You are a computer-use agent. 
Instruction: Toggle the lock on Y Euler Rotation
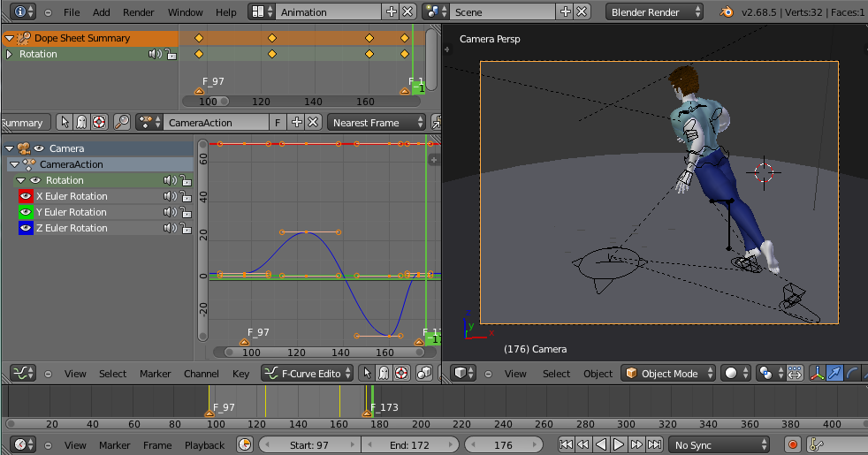pos(185,212)
